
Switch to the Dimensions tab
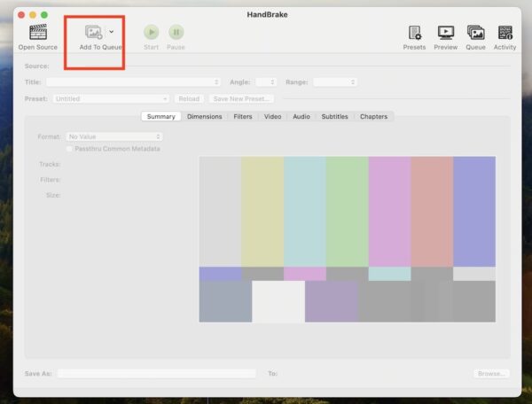point(204,116)
